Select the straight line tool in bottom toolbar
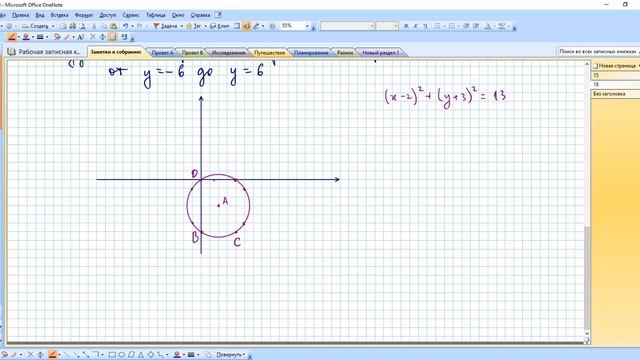This screenshot has height=360, width=640. pos(67,355)
